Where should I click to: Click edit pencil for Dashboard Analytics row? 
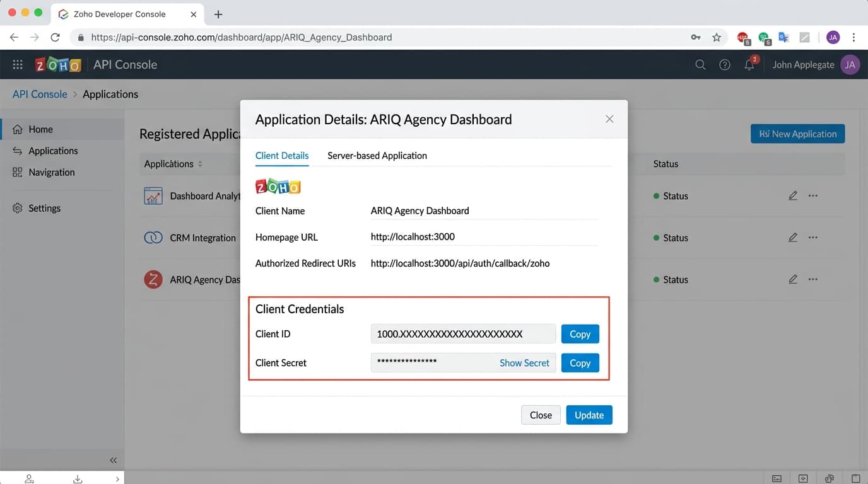[x=793, y=195]
